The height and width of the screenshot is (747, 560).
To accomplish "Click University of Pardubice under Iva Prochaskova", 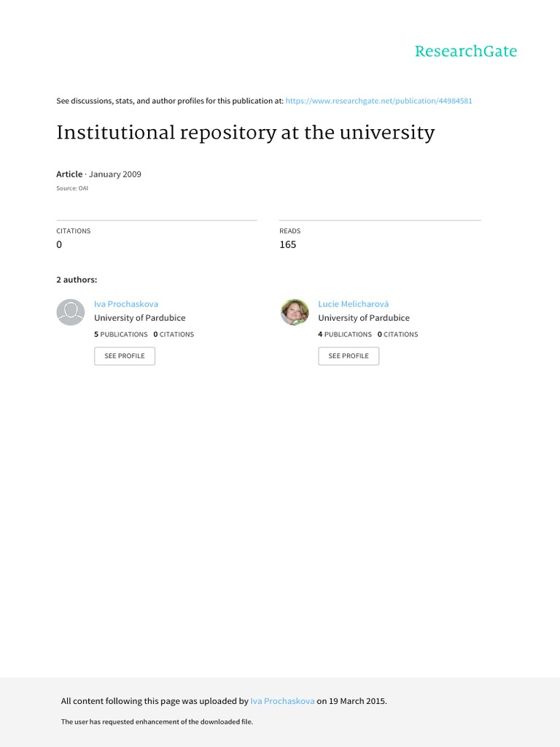I will pyautogui.click(x=139, y=318).
